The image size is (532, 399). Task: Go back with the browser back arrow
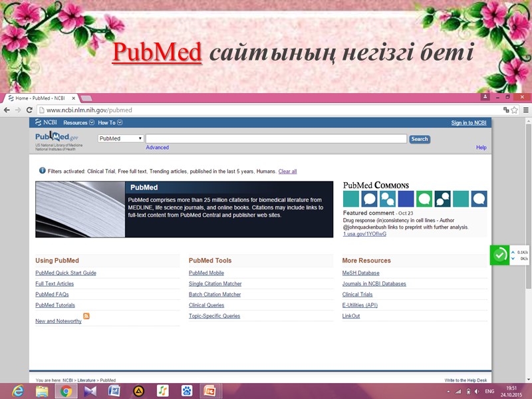click(x=7, y=110)
